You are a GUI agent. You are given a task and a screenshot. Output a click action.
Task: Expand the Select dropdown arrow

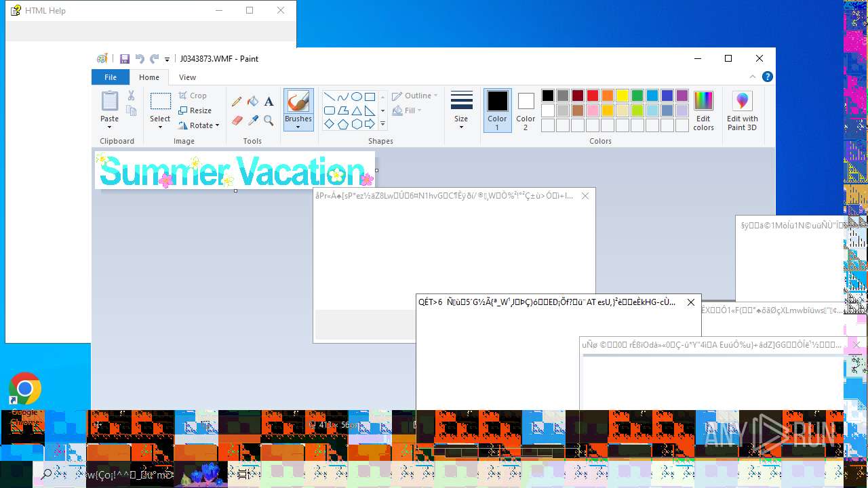[x=161, y=127]
